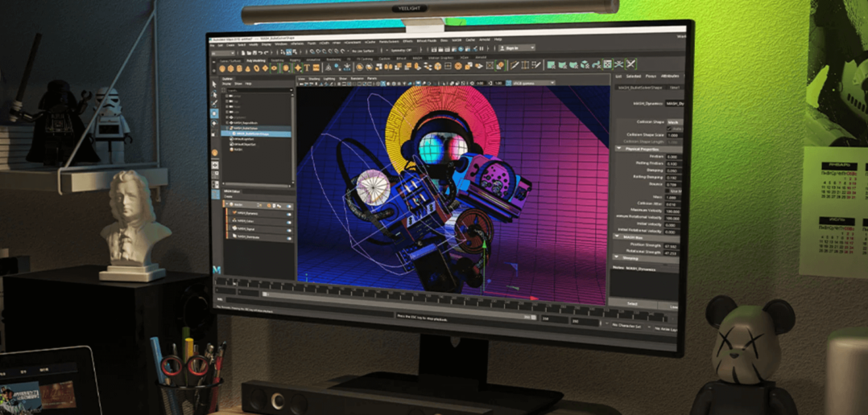Click the Friction value input field
The height and width of the screenshot is (415, 868).
672,156
